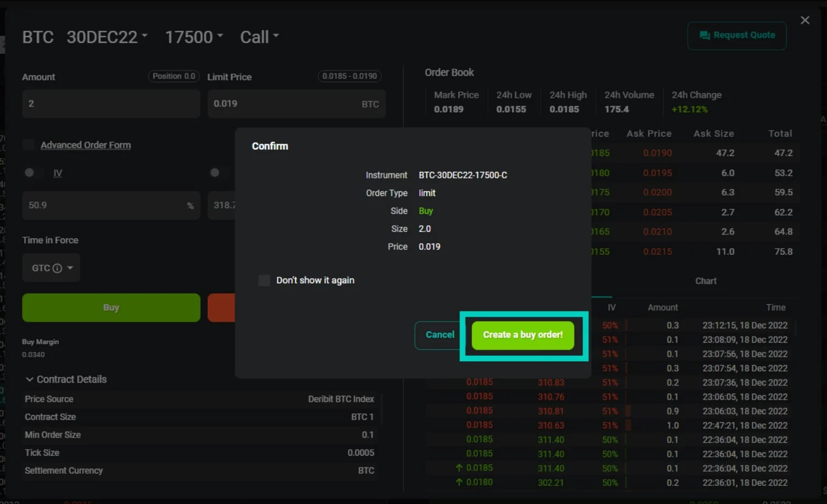Click the Position 0.0 badge

[x=174, y=76]
